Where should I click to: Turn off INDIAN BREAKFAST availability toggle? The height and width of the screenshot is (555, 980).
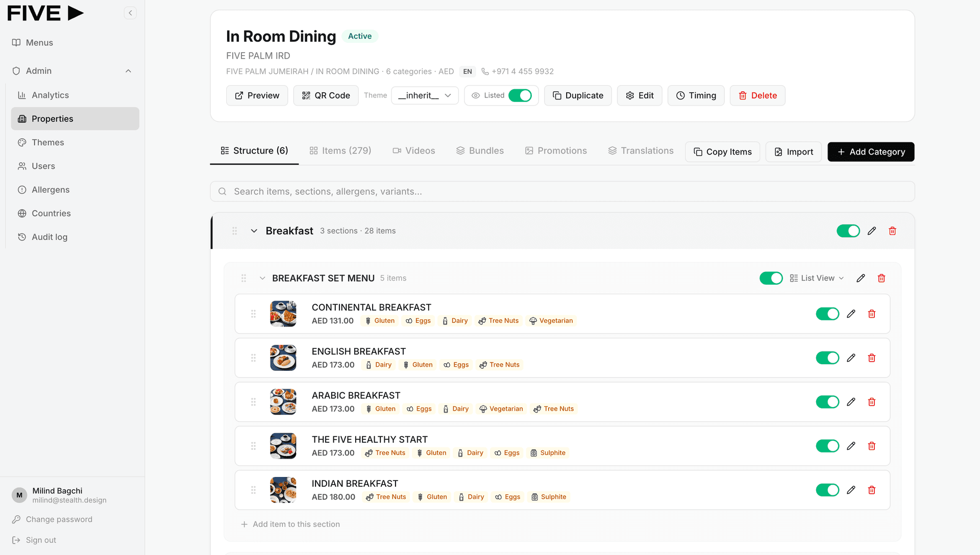(x=827, y=490)
